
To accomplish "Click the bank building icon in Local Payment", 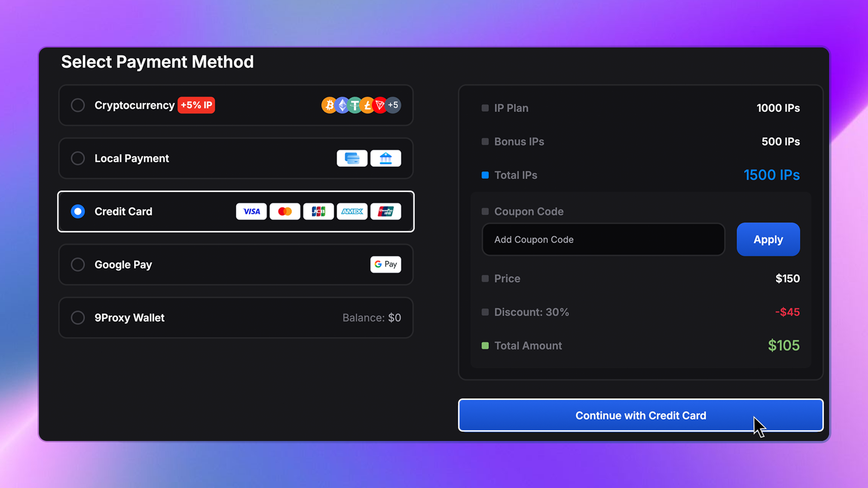I will click(386, 159).
